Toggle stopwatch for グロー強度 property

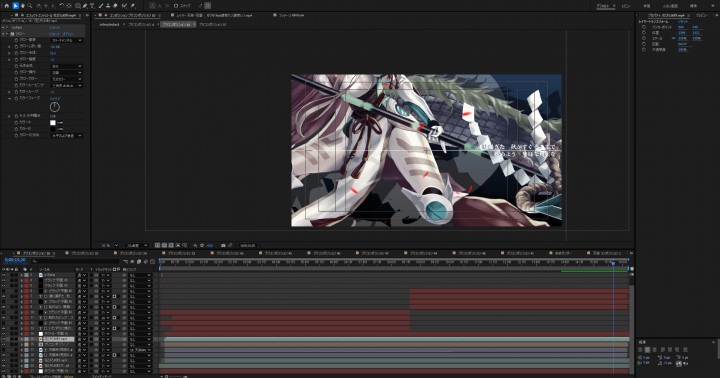click(x=16, y=59)
